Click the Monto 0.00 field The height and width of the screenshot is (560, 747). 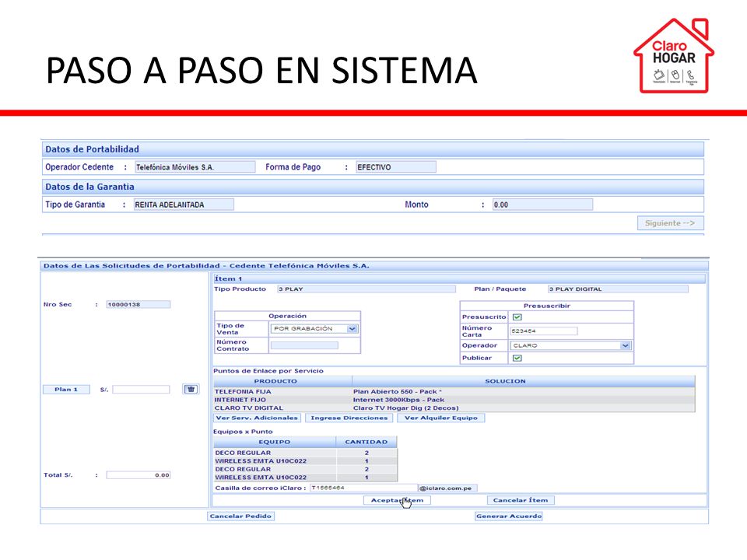click(x=542, y=205)
